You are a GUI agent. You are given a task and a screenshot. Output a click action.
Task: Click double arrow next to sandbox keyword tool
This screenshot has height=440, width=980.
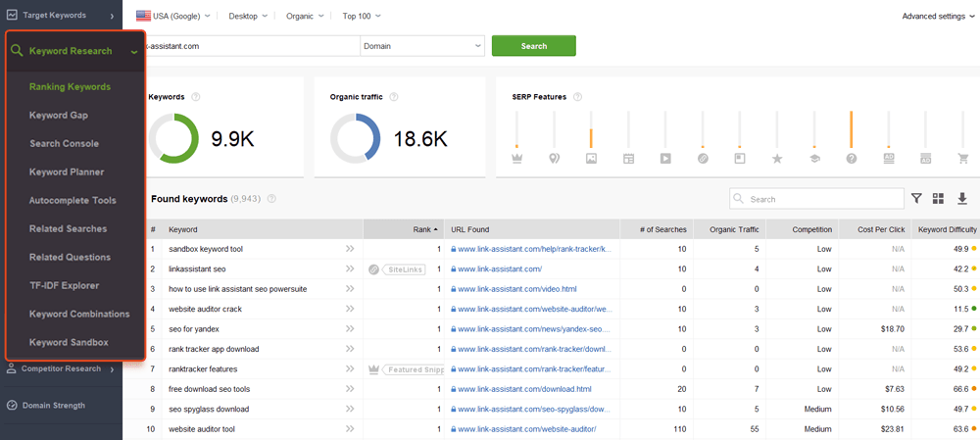pos(350,249)
